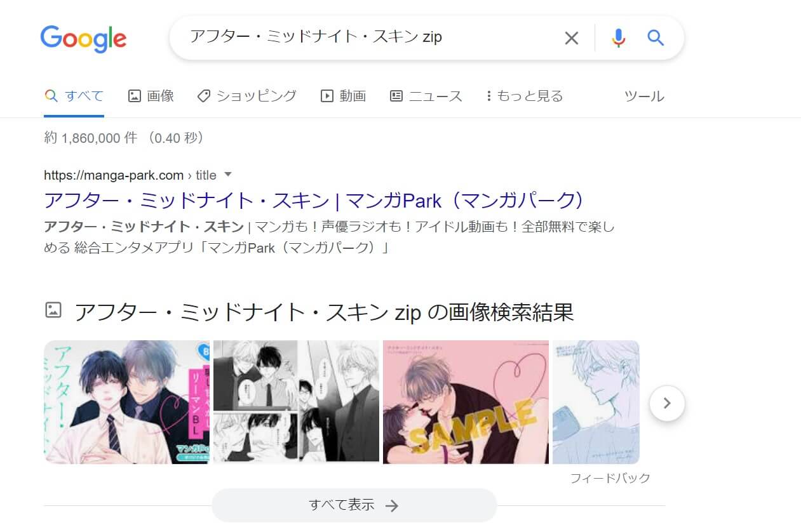
Task: Expand the もっと見る menu
Action: [525, 96]
